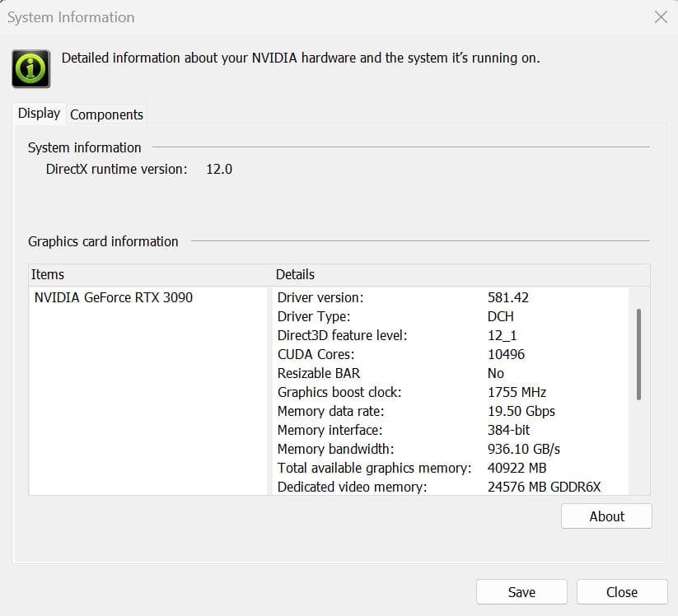
Task: Click the Items column header
Action: pyautogui.click(x=48, y=274)
